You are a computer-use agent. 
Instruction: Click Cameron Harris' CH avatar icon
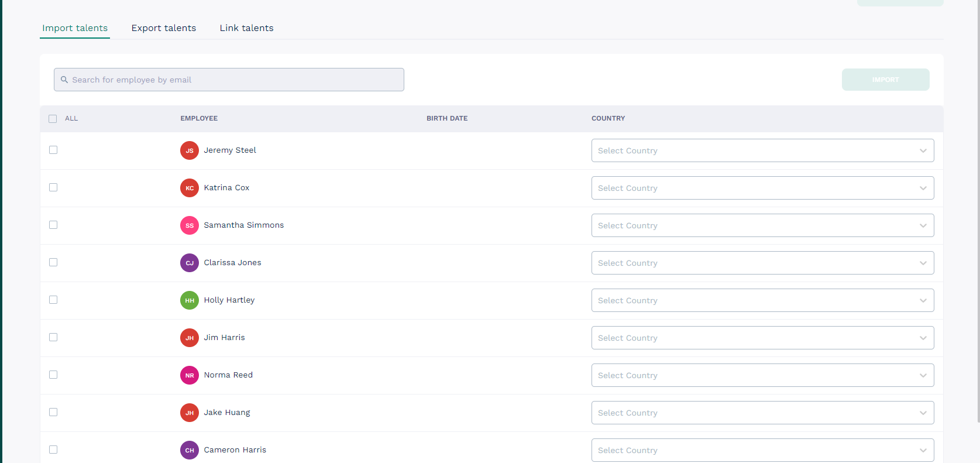(190, 450)
